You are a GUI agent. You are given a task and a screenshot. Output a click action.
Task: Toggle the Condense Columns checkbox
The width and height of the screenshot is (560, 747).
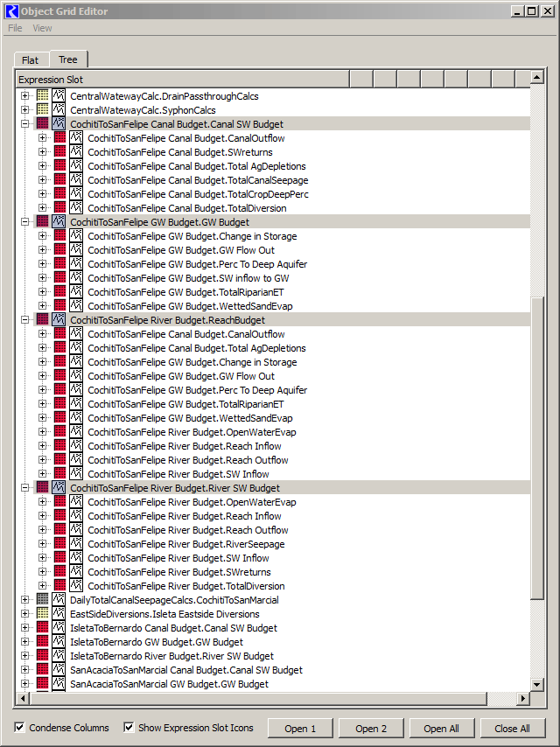[x=19, y=728]
